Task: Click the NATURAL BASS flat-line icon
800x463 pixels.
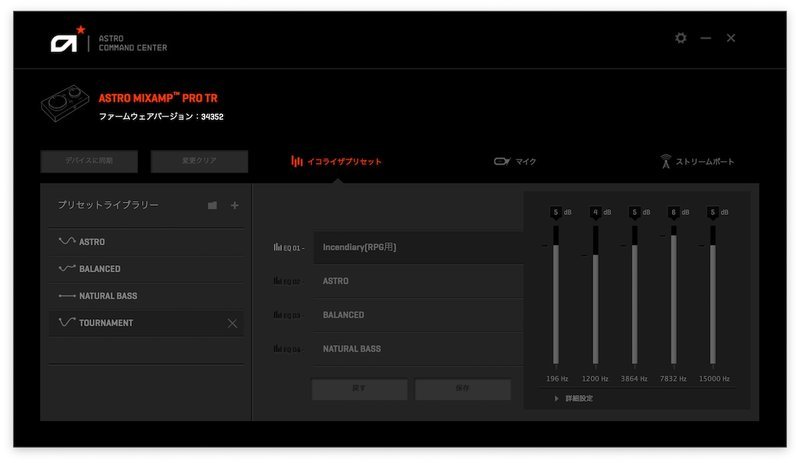Action: [x=67, y=296]
